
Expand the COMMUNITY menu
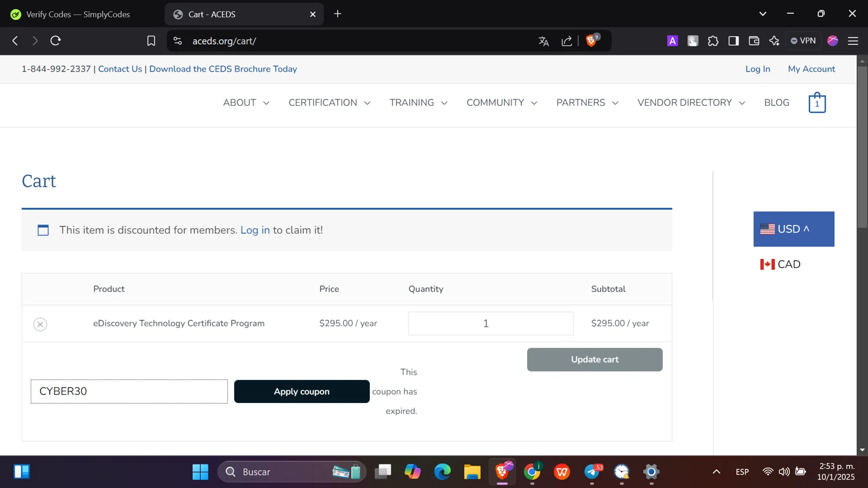click(x=502, y=102)
